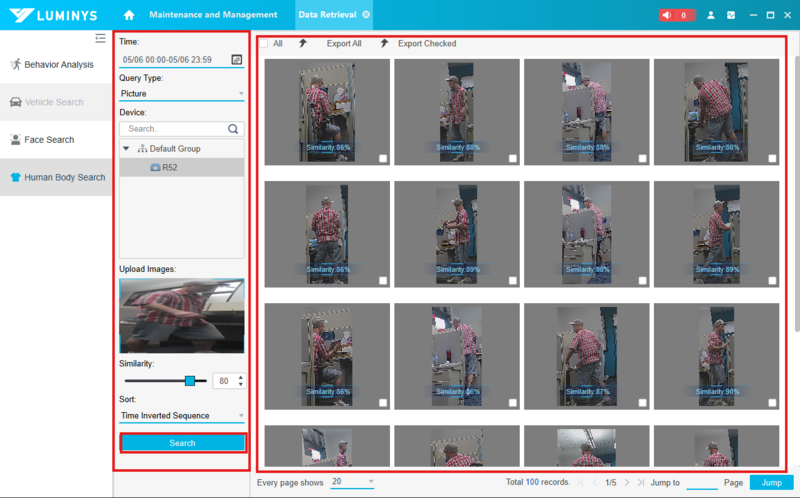Tick the checkbox on the Similarity 87% result
Viewport: 800px width, 498px height.
pyautogui.click(x=642, y=403)
